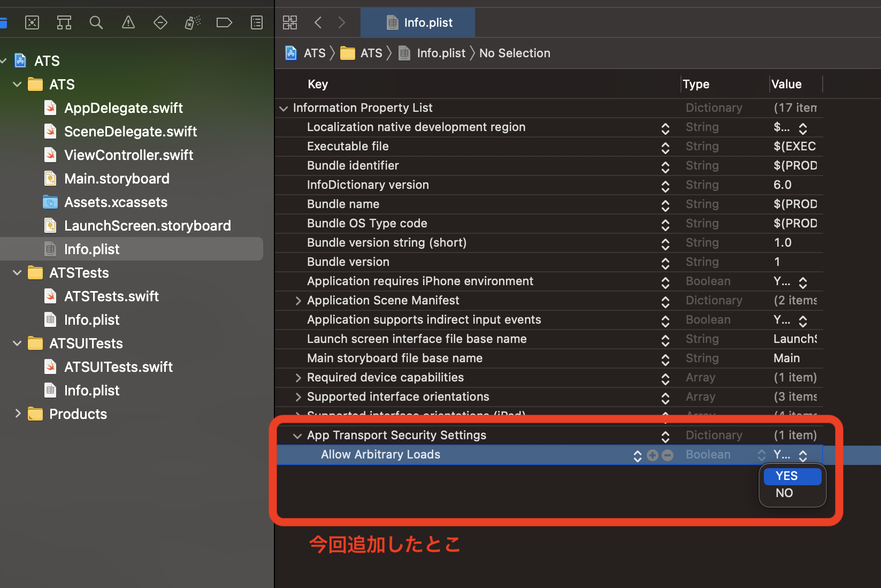Open the Test navigator
The image size is (881, 588).
pos(160,22)
